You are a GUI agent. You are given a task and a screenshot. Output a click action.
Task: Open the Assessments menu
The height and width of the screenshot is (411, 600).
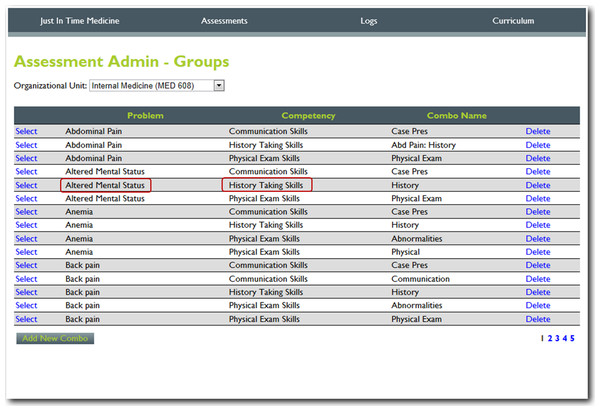point(224,21)
